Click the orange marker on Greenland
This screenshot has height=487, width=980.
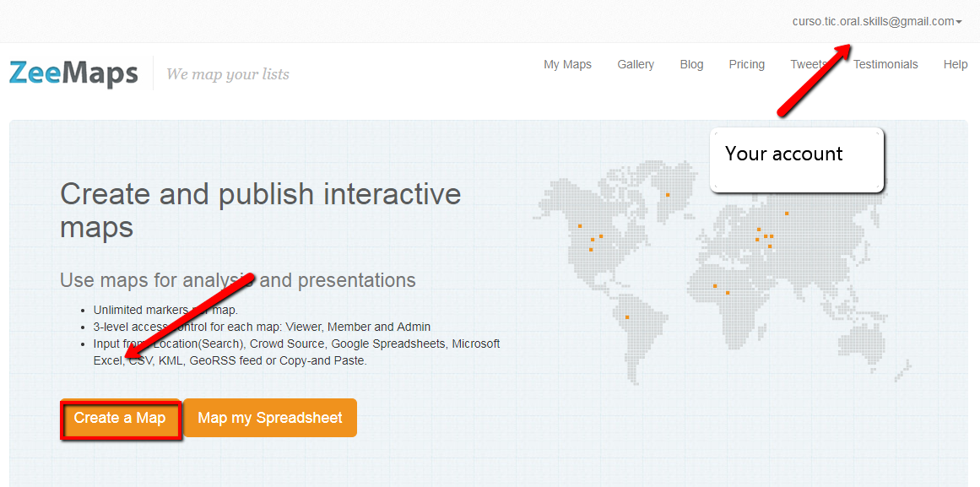[668, 195]
